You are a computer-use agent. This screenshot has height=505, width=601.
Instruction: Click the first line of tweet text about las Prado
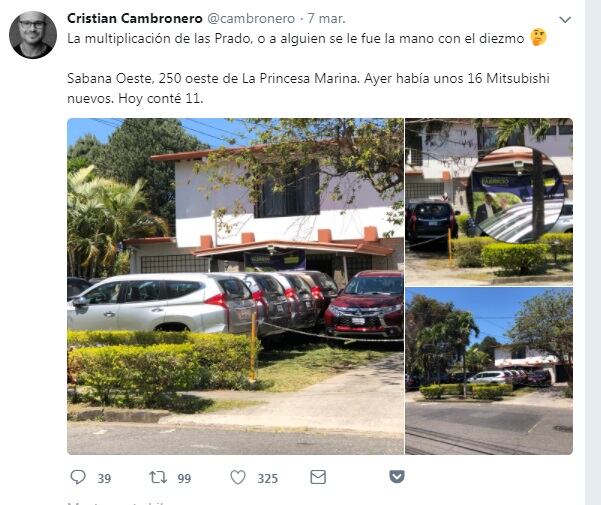pyautogui.click(x=296, y=39)
